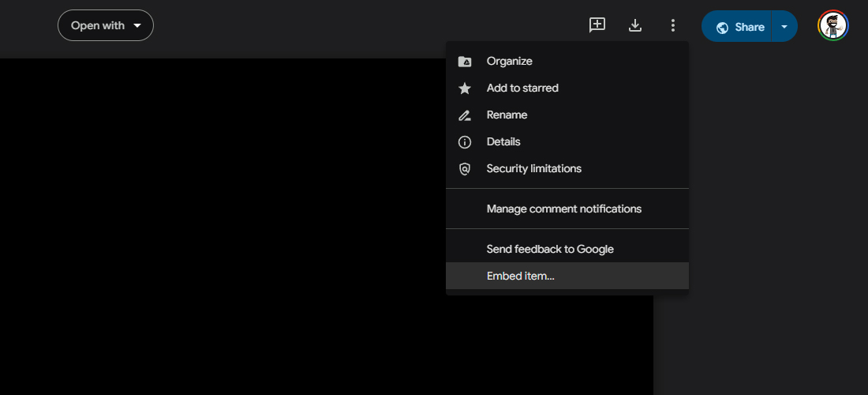Image resolution: width=868 pixels, height=395 pixels.
Task: Open Details from the context menu
Action: [503, 142]
